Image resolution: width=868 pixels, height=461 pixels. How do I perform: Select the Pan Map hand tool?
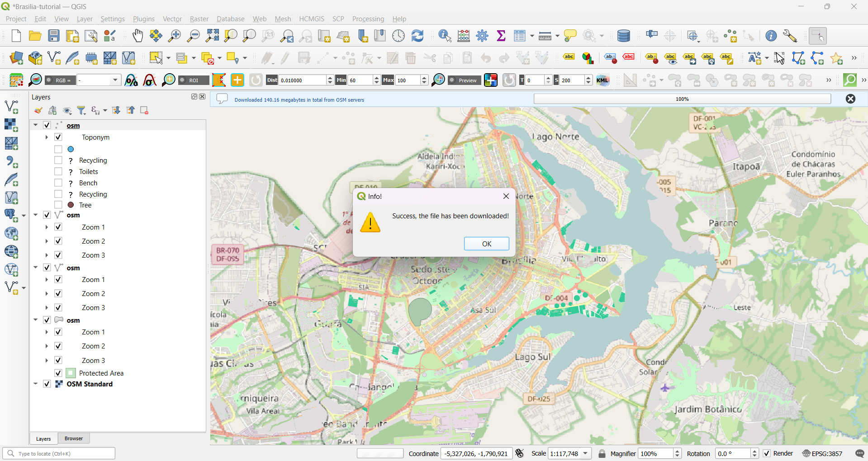coord(138,36)
